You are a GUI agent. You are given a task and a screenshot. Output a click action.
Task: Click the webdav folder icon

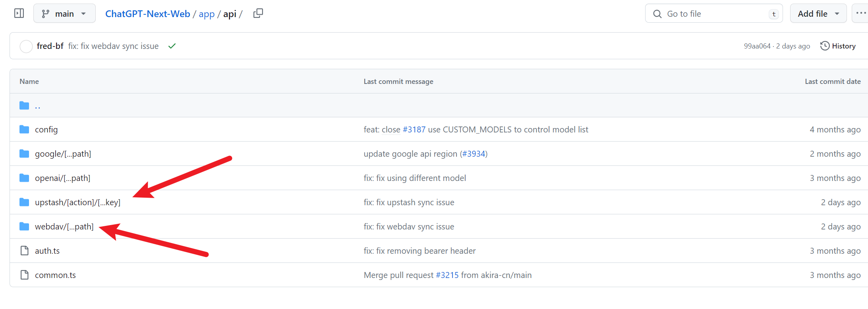24,227
